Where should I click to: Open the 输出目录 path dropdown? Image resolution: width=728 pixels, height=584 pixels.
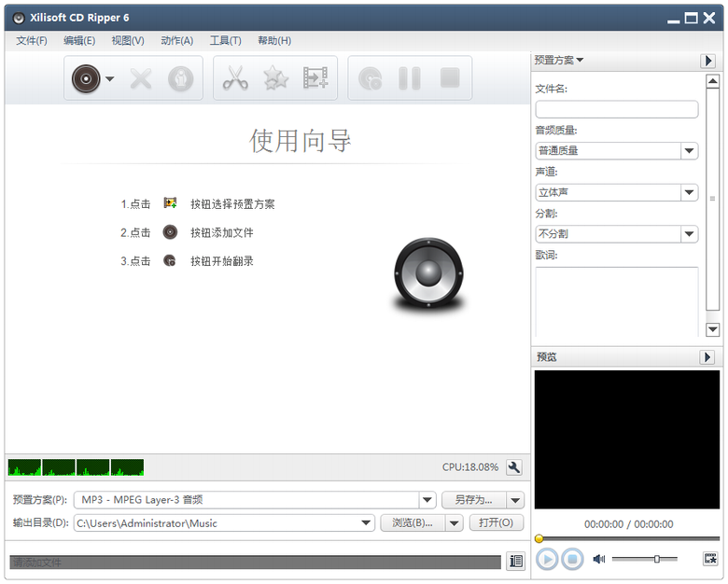[366, 523]
